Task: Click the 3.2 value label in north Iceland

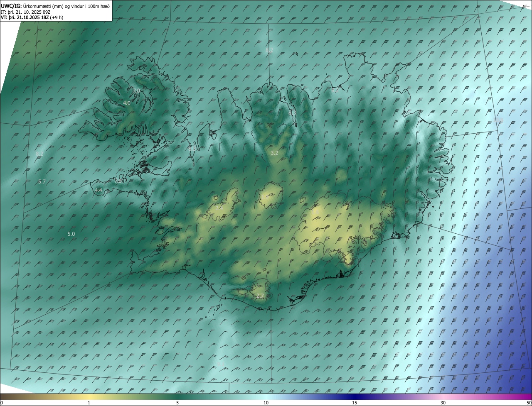Action: point(274,153)
